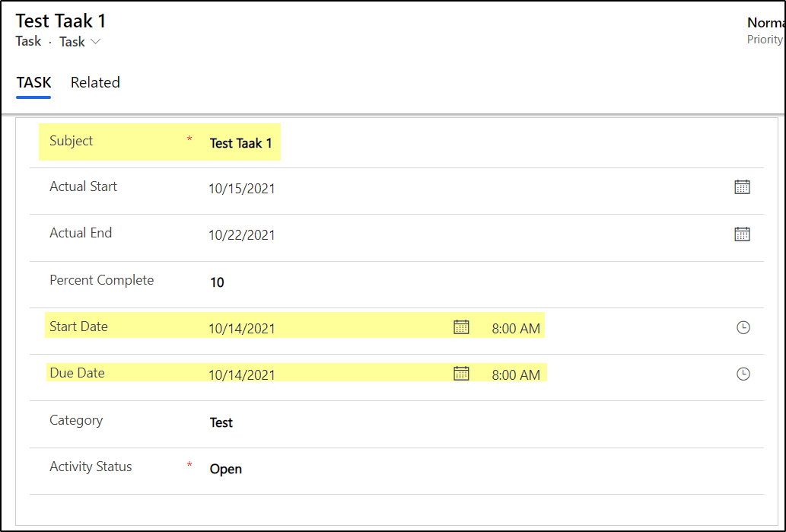786x532 pixels.
Task: Click the Category field value Test
Action: pyautogui.click(x=221, y=422)
